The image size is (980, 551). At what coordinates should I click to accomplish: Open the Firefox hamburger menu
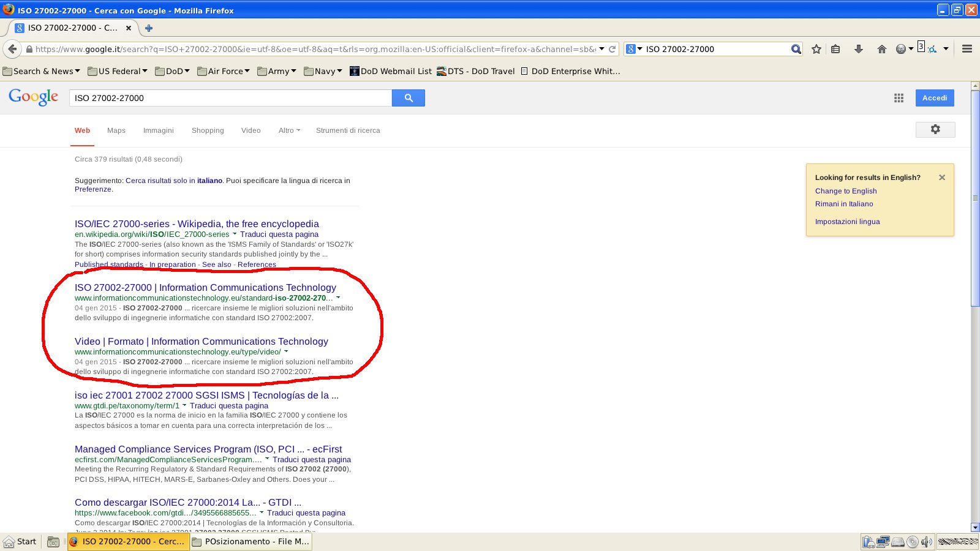[967, 49]
